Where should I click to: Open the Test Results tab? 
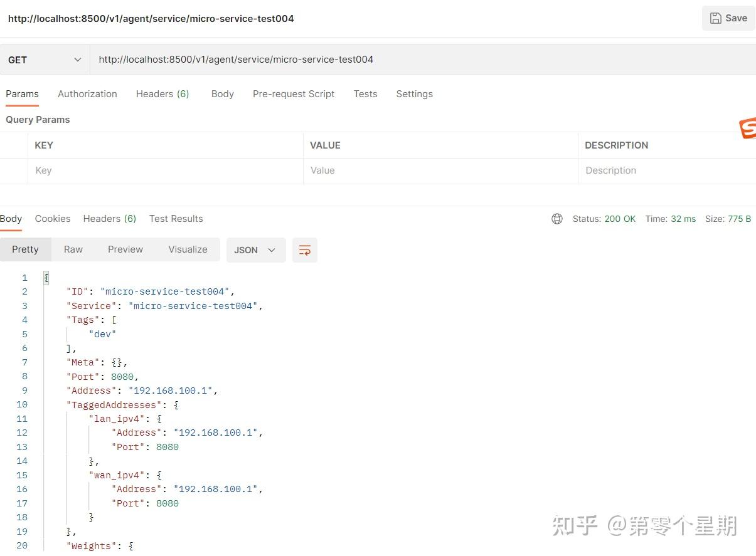[176, 219]
